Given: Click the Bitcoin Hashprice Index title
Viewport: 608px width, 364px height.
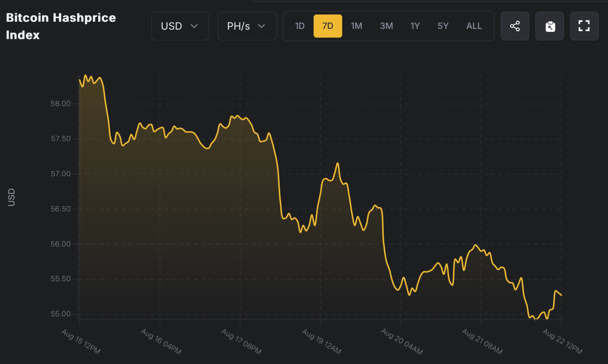Looking at the screenshot, I should (x=61, y=26).
